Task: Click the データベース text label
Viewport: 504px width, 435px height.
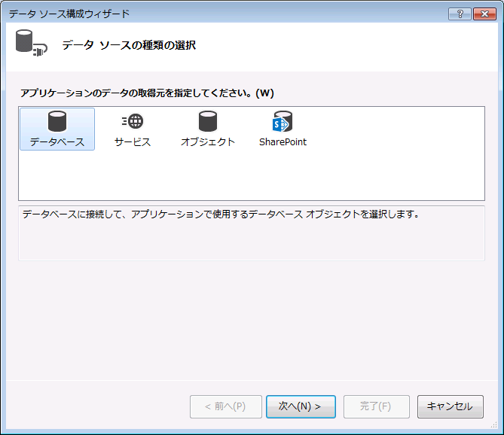Action: pos(57,141)
